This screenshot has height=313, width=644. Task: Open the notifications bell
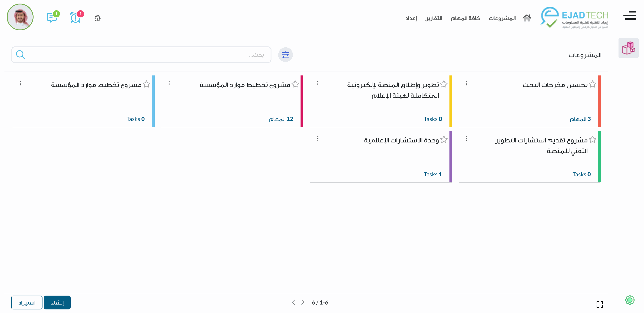75,17
